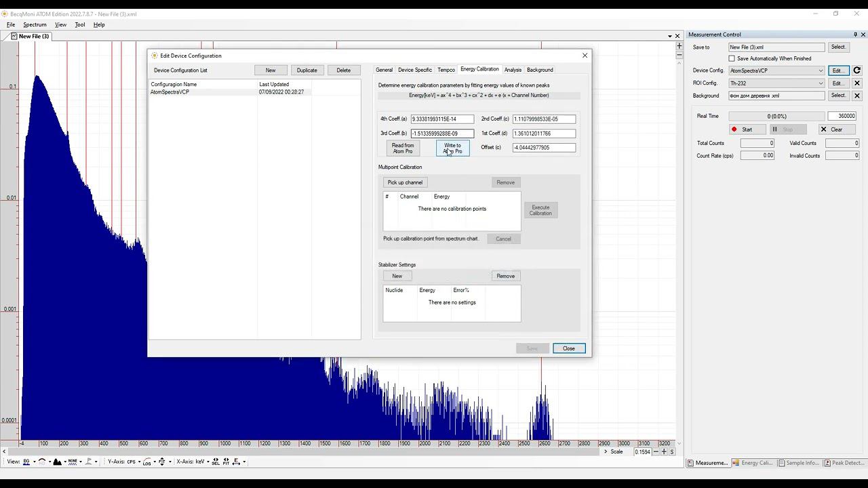Click the Delete configuration button
The width and height of the screenshot is (868, 488).
344,70
